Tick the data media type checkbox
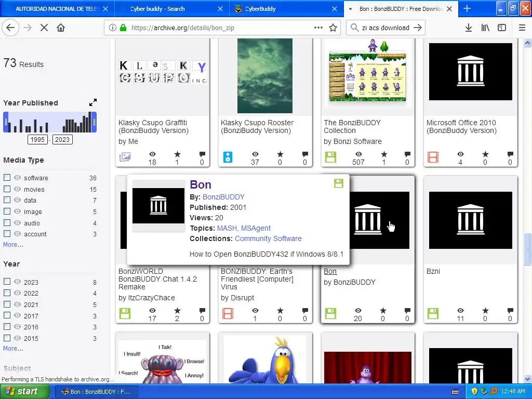Screen dimensions: 532x399 click(7, 200)
